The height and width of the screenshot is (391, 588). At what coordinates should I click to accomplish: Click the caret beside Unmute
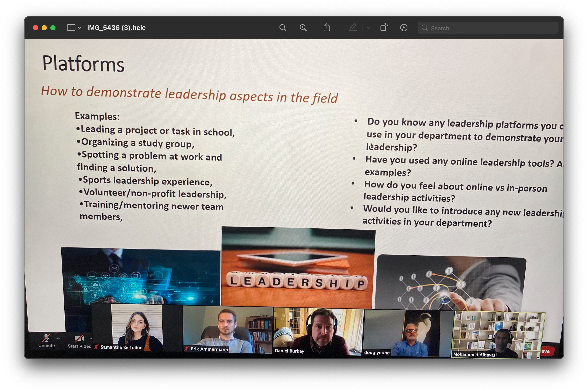pyautogui.click(x=58, y=339)
